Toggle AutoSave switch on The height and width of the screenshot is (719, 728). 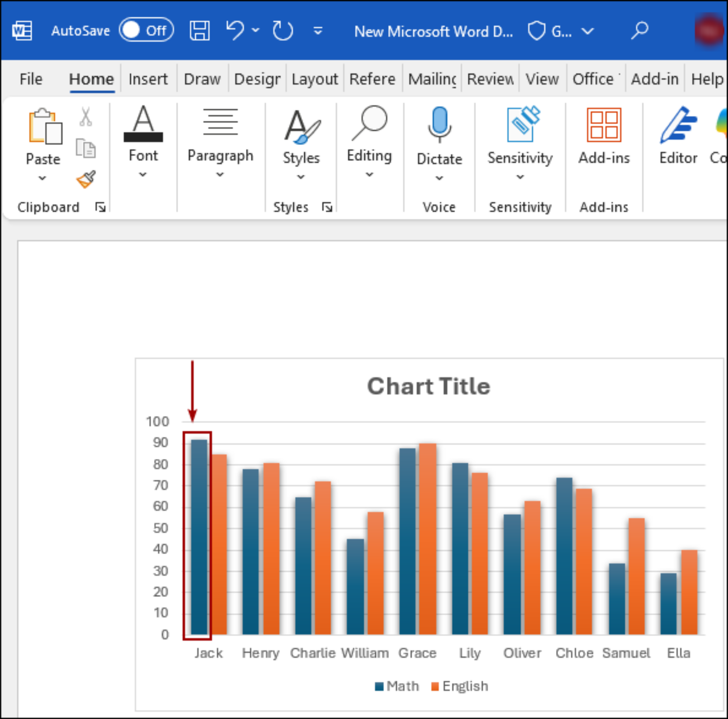point(146,30)
